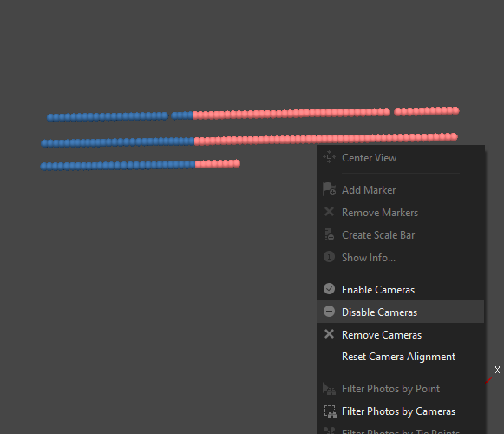Click the Show Info circle icon

pos(329,257)
